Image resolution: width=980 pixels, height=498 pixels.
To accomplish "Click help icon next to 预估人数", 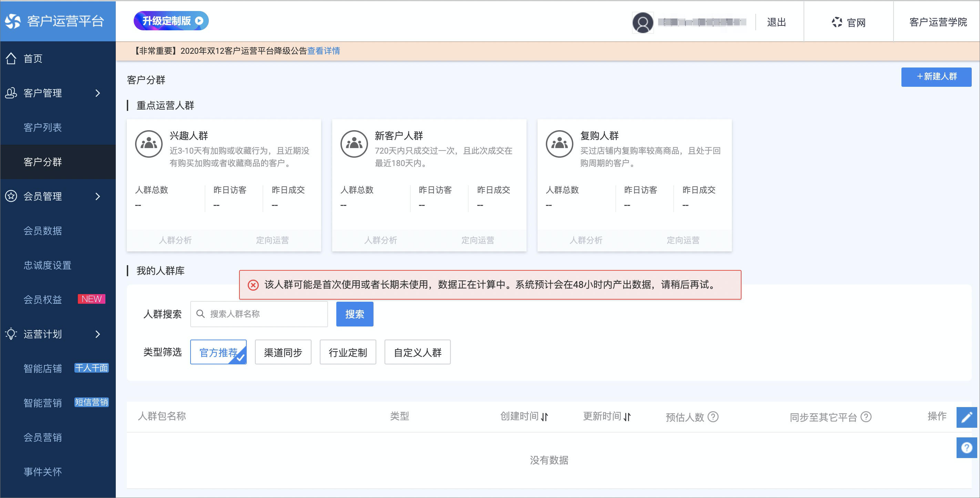I will (713, 417).
